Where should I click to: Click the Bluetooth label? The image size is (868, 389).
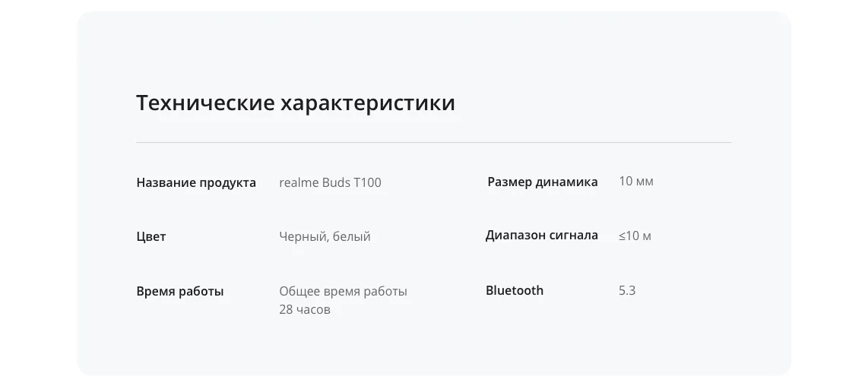(x=515, y=290)
